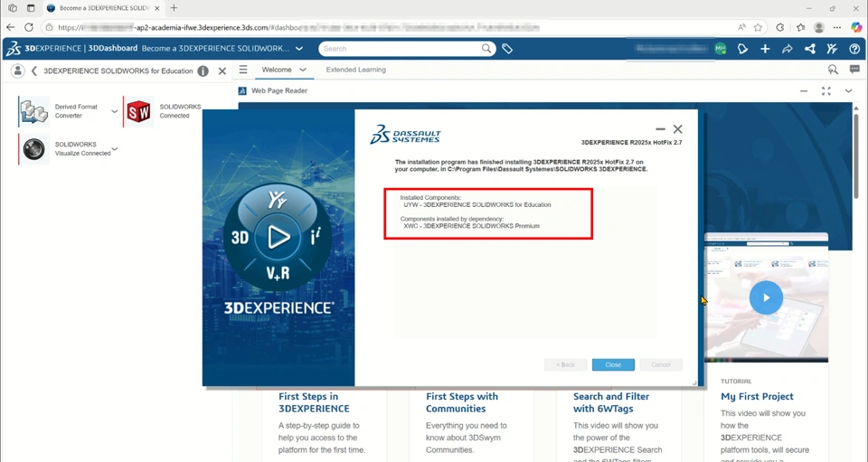Open the browser extensions icon

780,27
